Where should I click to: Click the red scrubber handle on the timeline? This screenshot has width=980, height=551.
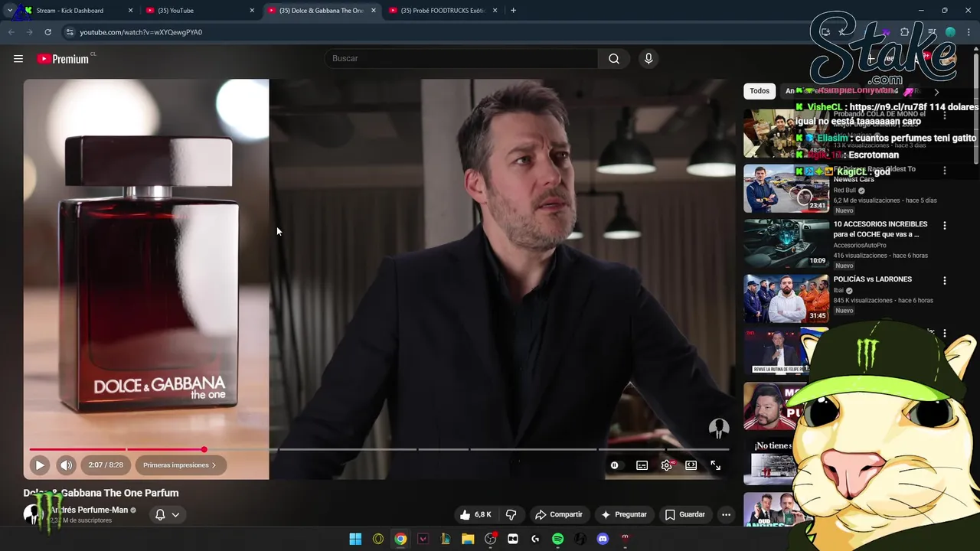(204, 449)
